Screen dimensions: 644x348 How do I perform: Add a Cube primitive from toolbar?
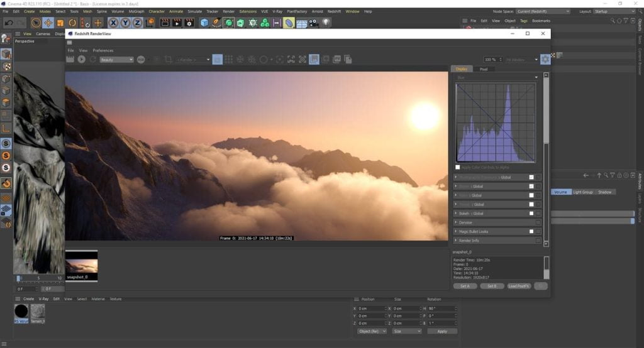pos(204,23)
